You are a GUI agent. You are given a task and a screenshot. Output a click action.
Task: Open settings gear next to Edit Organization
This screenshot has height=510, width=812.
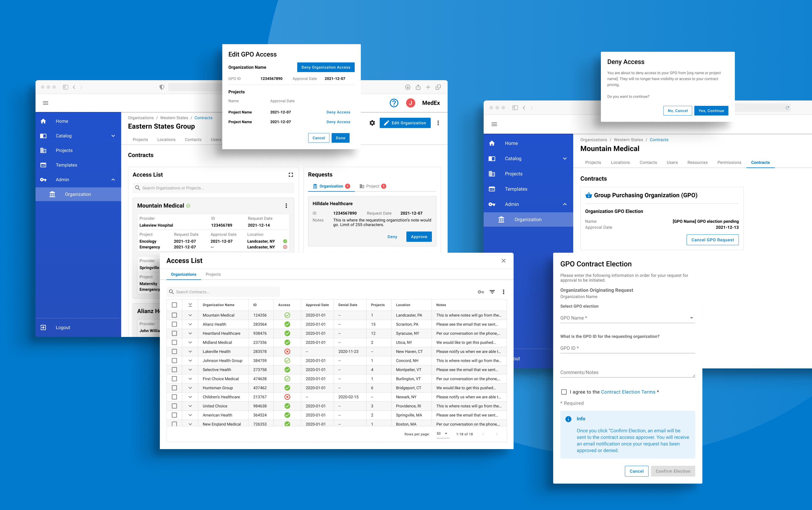(372, 123)
